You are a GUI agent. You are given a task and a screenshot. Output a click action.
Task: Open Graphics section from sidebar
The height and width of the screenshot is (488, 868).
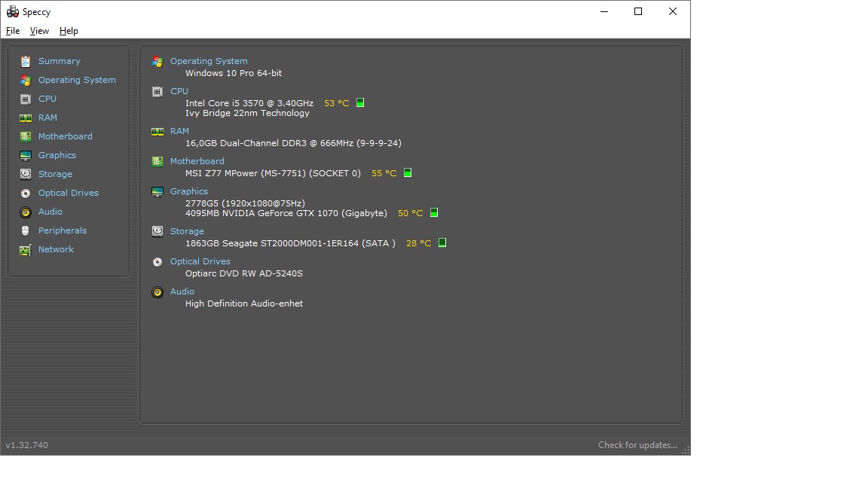(x=57, y=155)
